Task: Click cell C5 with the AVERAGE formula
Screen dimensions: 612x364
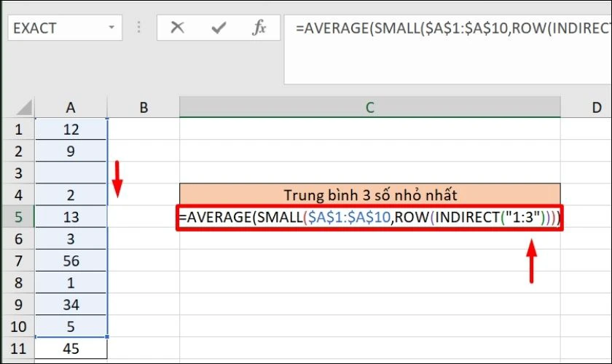Action: tap(370, 217)
